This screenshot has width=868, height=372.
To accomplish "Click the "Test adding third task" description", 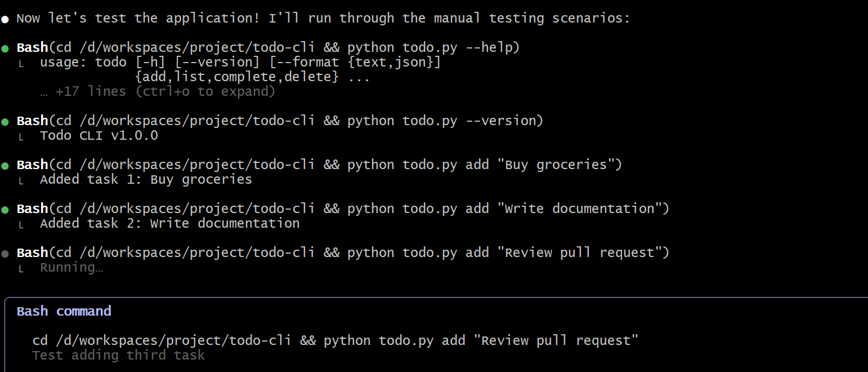I will pos(119,355).
